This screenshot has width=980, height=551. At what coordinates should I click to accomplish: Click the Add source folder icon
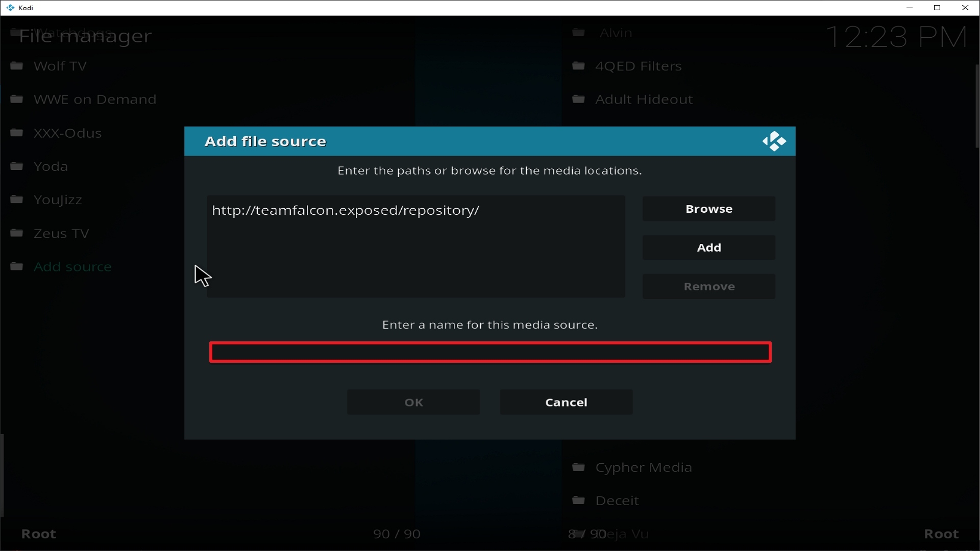pyautogui.click(x=16, y=266)
